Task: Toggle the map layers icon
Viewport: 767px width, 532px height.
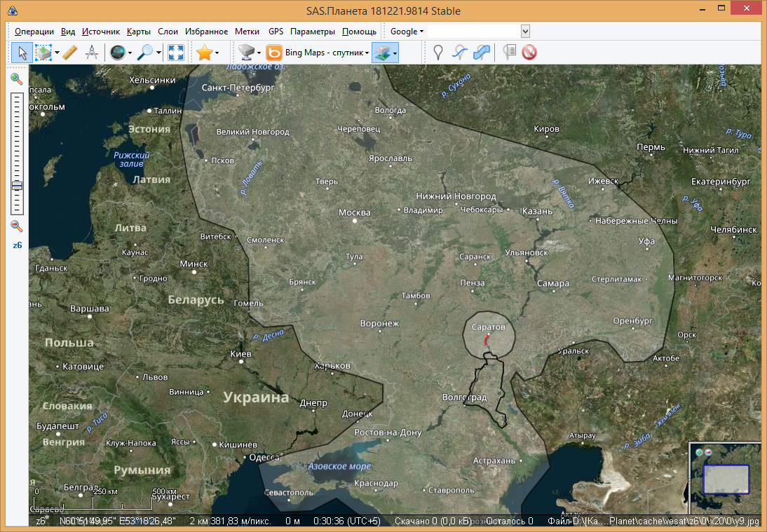Action: 382,53
